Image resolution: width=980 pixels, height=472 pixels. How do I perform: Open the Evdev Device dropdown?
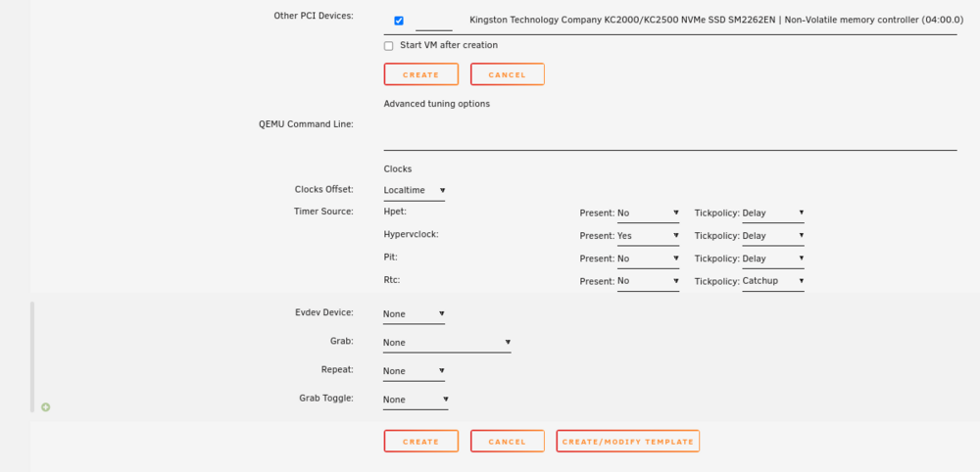pos(415,314)
